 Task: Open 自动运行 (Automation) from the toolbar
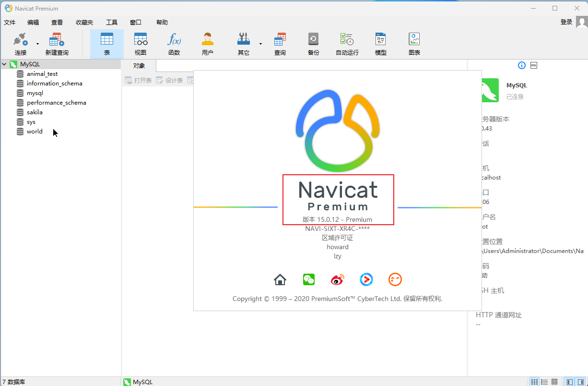click(x=347, y=44)
